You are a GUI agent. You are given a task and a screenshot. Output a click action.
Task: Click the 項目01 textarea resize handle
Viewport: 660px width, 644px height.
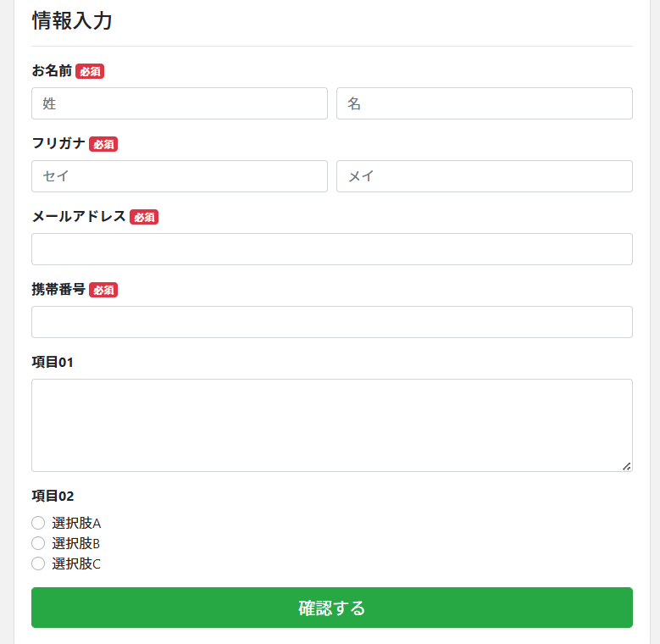click(x=627, y=466)
